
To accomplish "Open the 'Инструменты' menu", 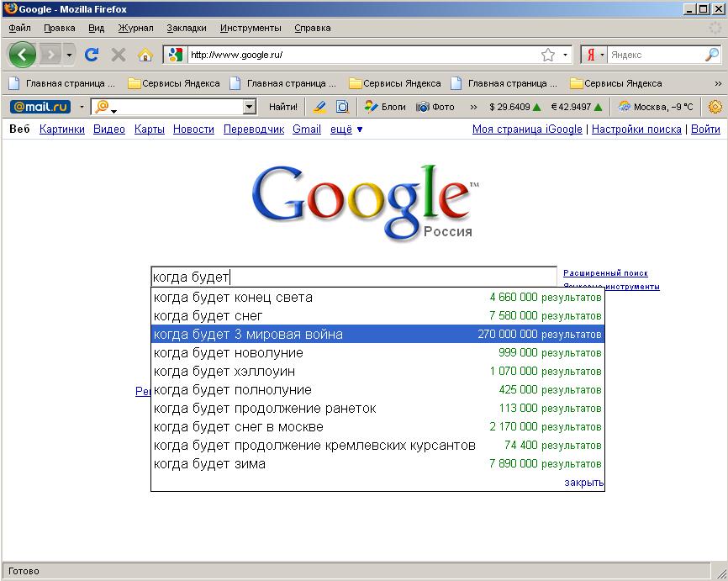I will point(251,28).
